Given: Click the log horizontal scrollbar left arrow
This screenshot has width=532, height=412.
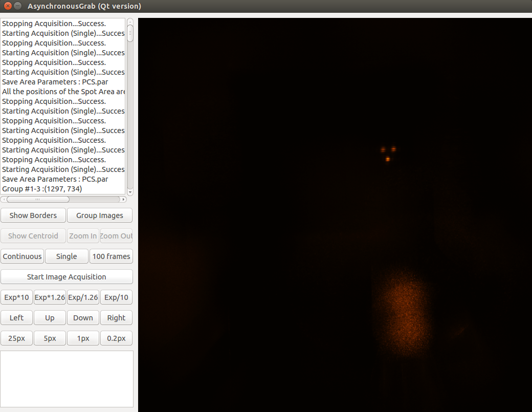Looking at the screenshot, I should (4, 199).
